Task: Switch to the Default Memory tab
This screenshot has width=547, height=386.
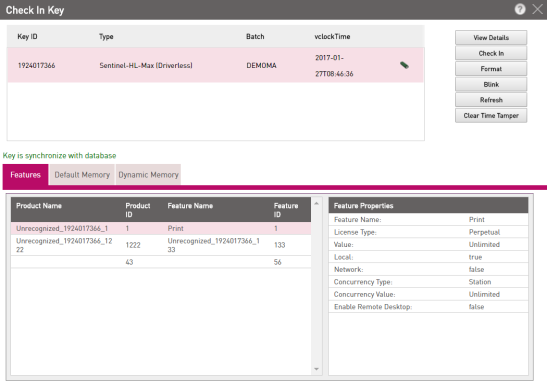Action: coord(82,175)
